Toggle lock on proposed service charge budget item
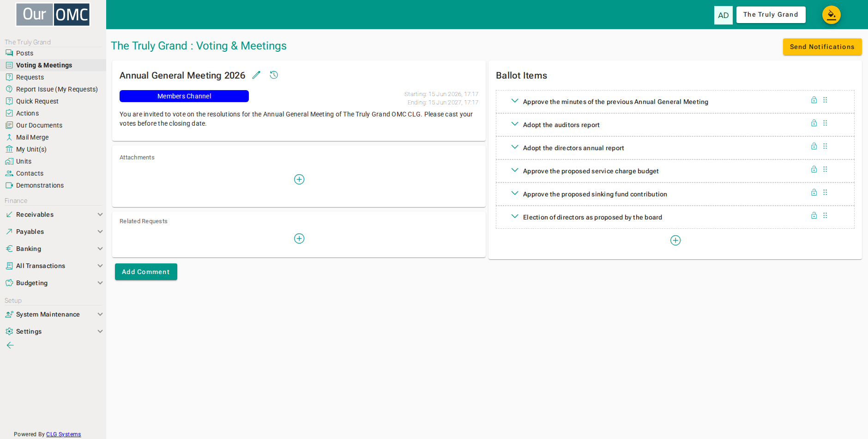Screen dimensions: 868x439 814,169
